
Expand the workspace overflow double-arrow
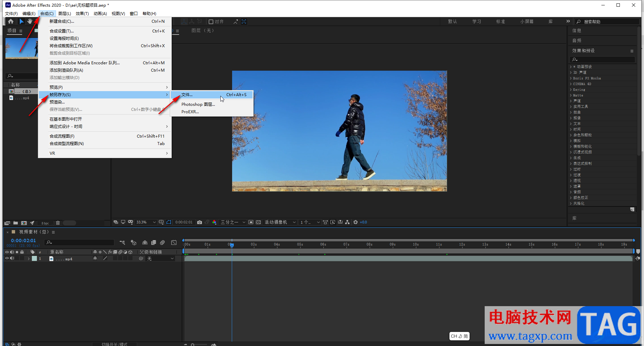[568, 21]
